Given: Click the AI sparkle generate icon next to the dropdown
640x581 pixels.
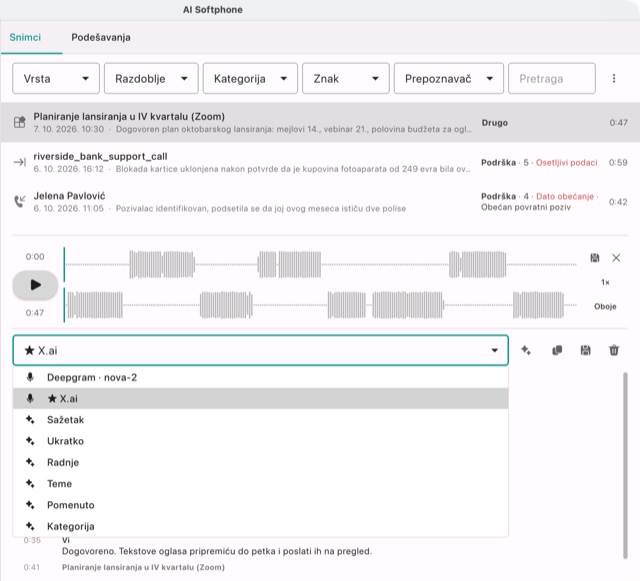Looking at the screenshot, I should click(x=526, y=350).
